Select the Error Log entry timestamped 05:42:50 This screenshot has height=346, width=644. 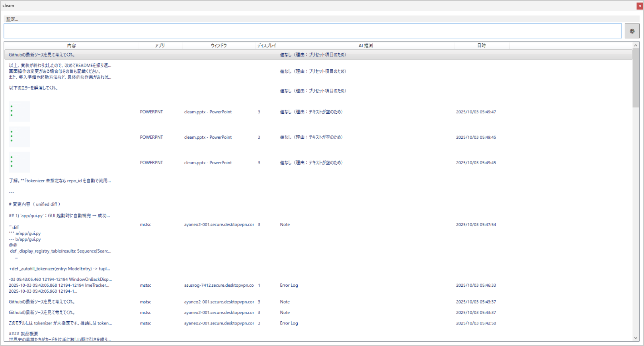click(289, 323)
